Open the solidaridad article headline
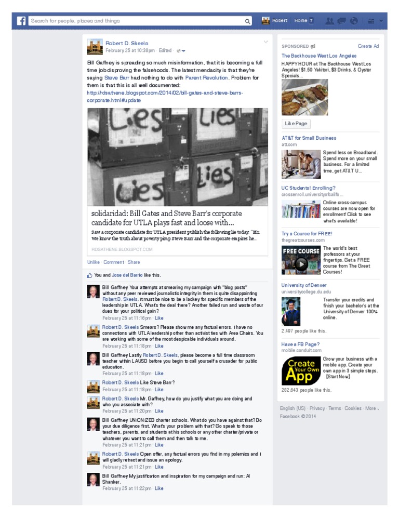Image resolution: width=399 pixels, height=532 pixels. coord(167,218)
